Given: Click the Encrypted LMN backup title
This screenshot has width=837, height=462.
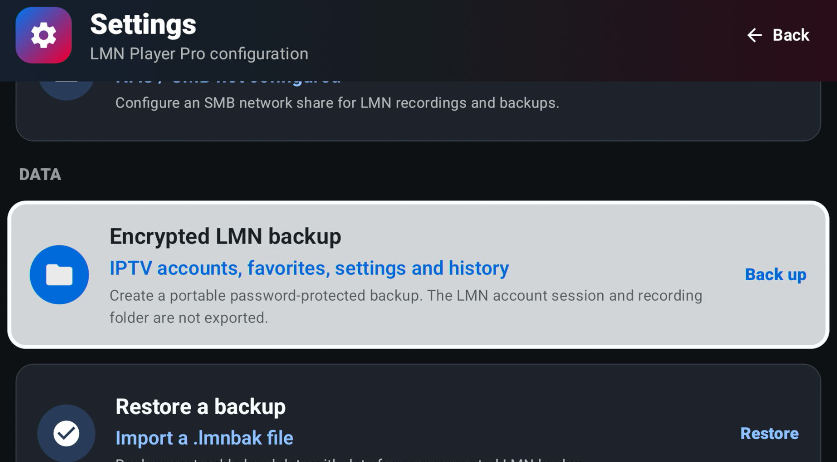Looking at the screenshot, I should 225,237.
